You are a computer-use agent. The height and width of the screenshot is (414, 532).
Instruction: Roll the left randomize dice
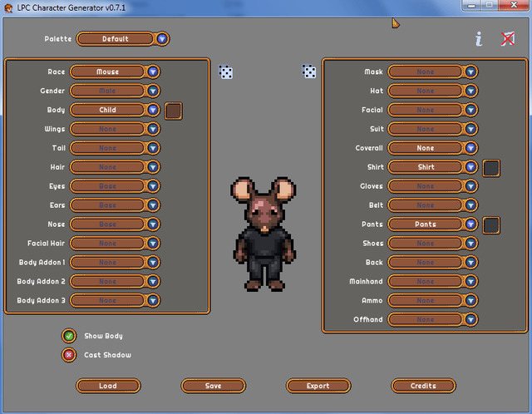pos(225,71)
